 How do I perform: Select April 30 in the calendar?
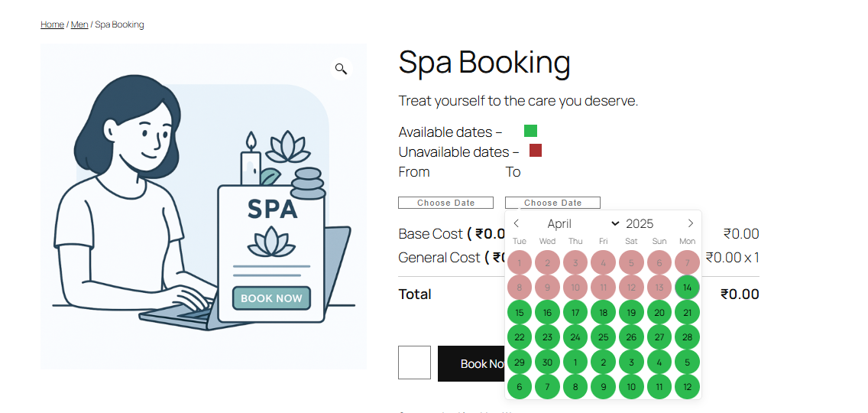point(548,363)
